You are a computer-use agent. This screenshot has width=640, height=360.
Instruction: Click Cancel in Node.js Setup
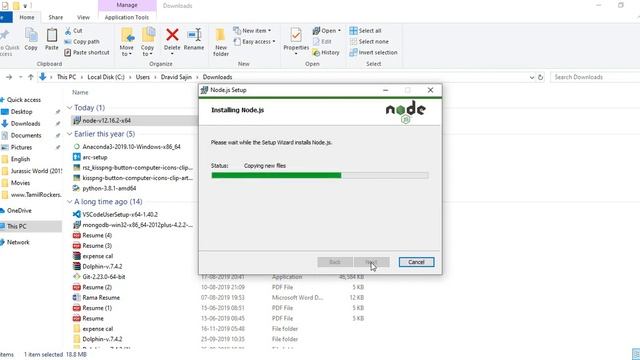416,262
